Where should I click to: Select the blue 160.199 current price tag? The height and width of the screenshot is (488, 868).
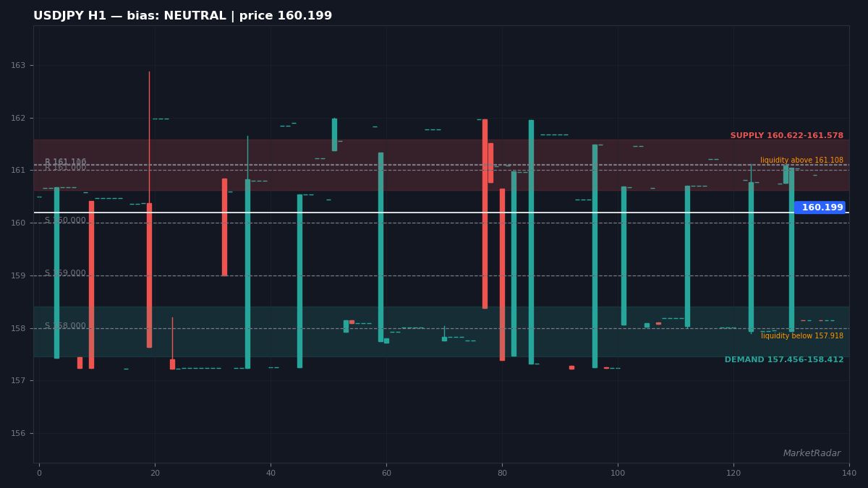point(820,207)
